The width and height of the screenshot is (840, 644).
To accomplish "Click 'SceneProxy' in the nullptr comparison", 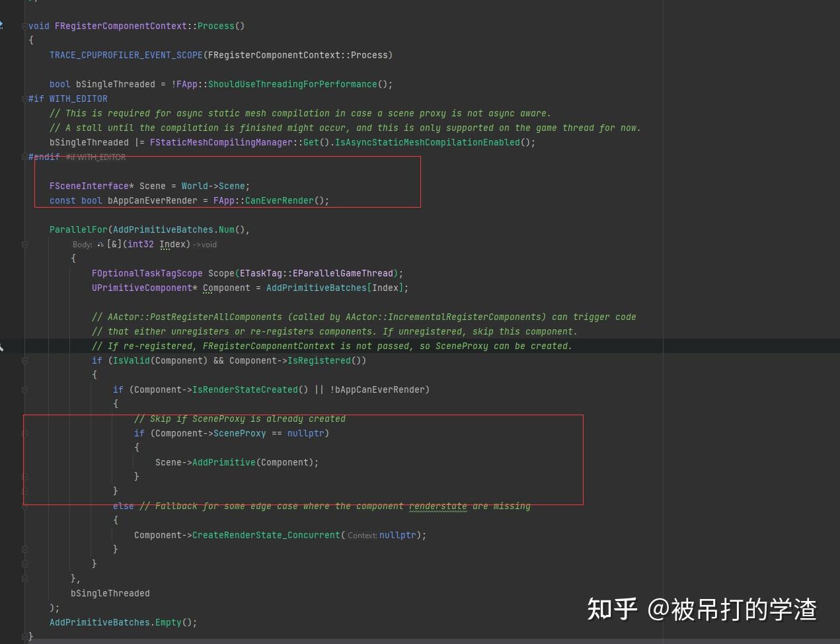I will tap(240, 433).
